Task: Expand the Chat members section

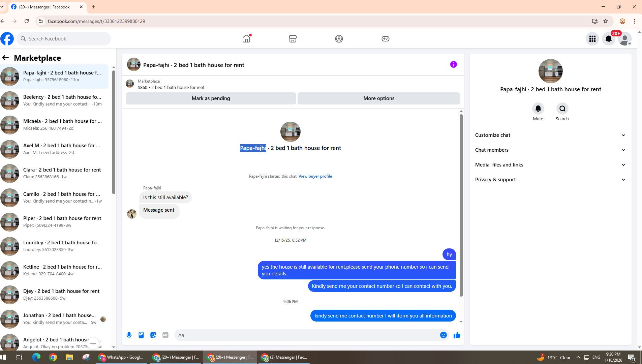Action: pos(550,150)
